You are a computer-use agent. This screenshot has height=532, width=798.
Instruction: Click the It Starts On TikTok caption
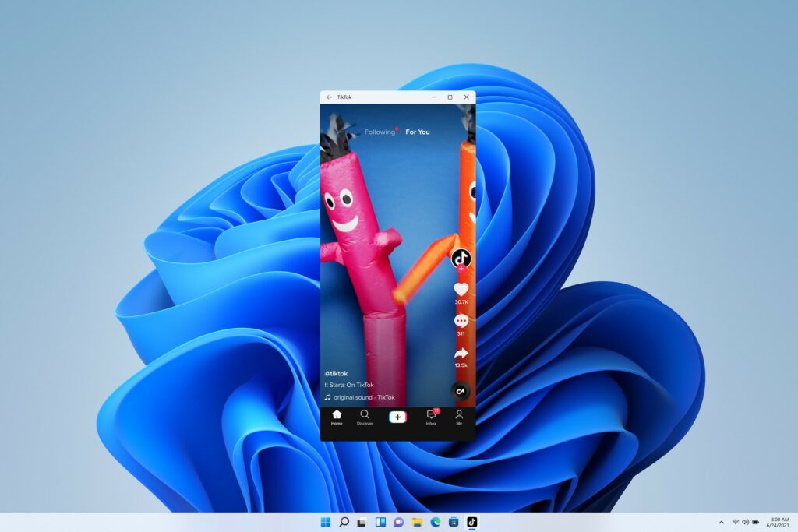[349, 385]
